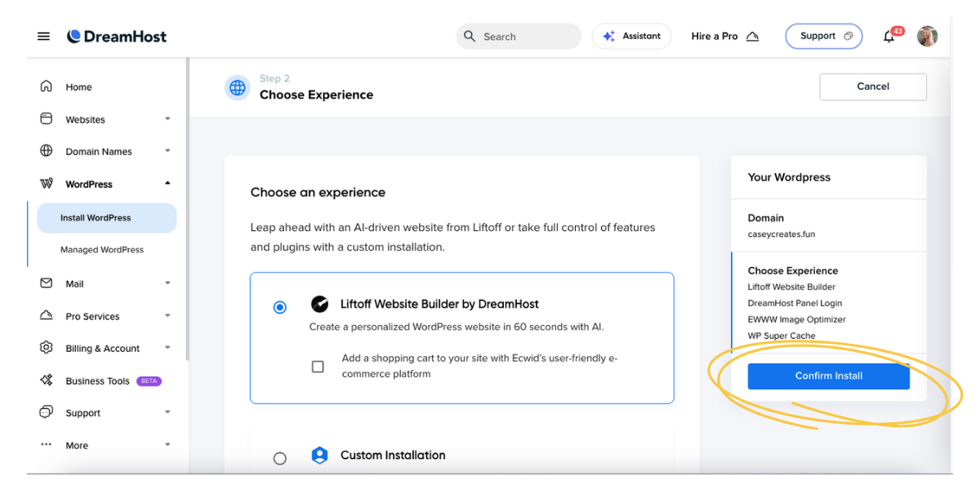980x490 pixels.
Task: Open Domain Names sidebar menu label
Action: (x=99, y=152)
